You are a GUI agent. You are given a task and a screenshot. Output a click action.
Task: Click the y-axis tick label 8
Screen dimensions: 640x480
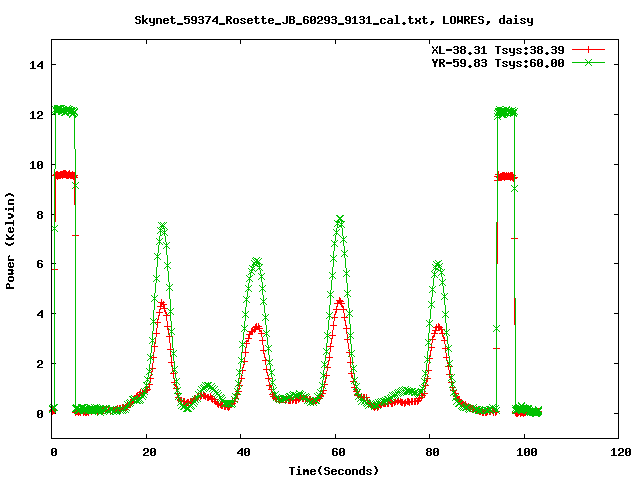pyautogui.click(x=40, y=215)
